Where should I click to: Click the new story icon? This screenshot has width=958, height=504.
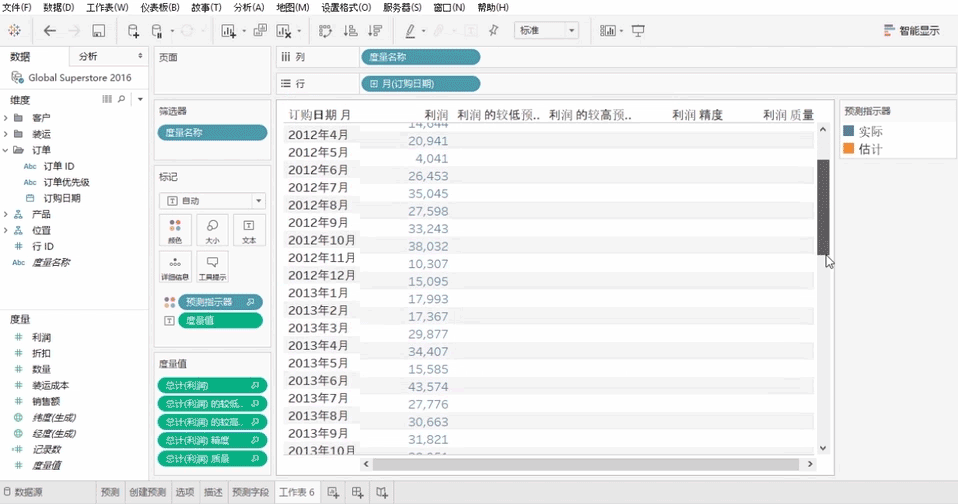[382, 492]
